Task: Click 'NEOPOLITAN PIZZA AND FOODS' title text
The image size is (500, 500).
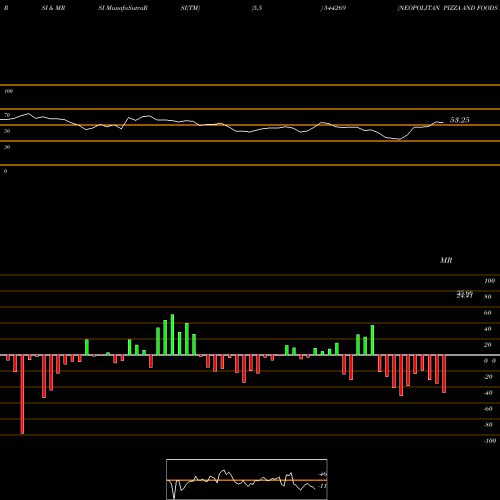Action: (449, 8)
